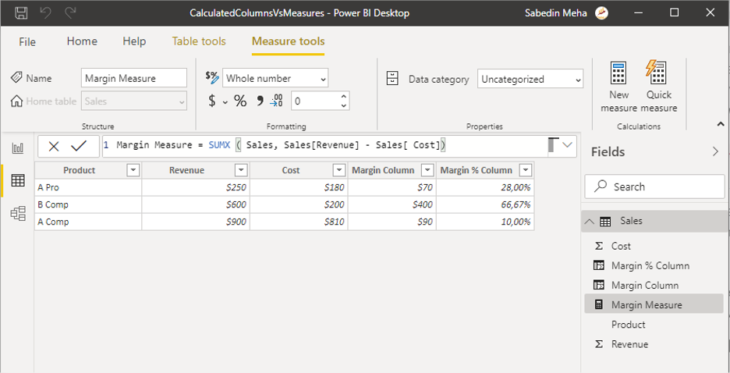Click the A Pro product cell
This screenshot has width=730, height=373.
[x=88, y=188]
